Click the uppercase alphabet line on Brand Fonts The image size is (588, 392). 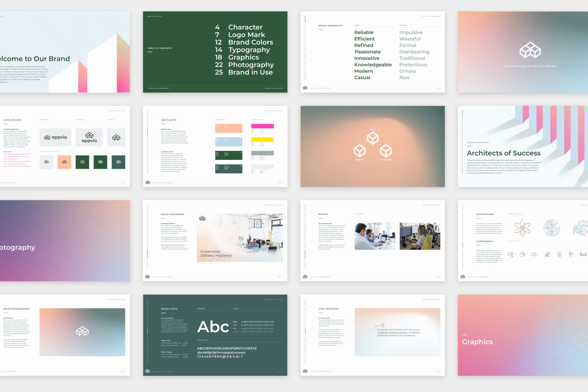click(227, 349)
